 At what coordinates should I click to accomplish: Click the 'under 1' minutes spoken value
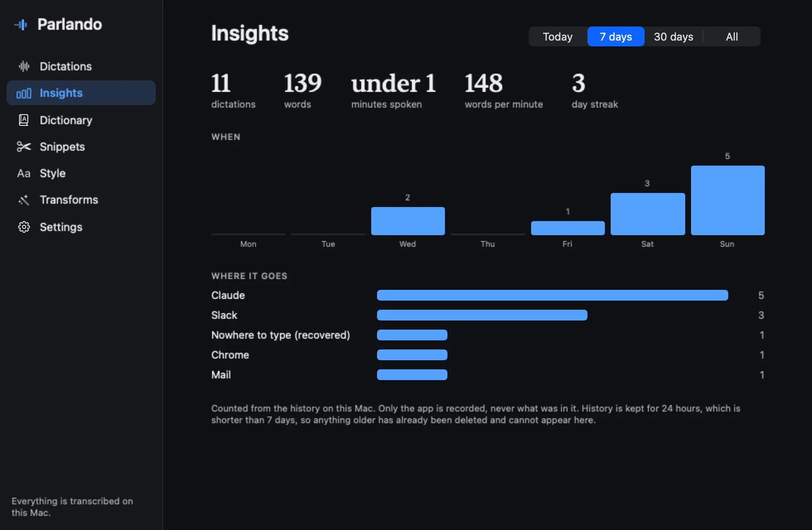(x=394, y=83)
